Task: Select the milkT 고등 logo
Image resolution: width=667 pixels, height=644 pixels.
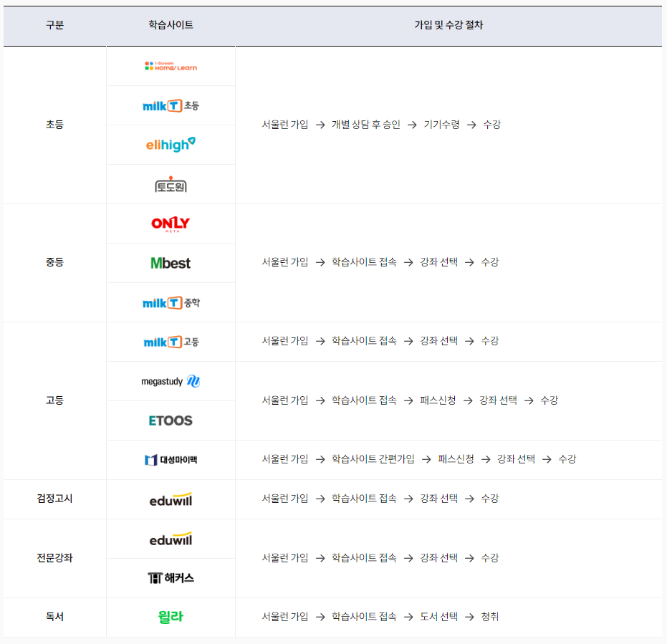Action: pos(171,341)
